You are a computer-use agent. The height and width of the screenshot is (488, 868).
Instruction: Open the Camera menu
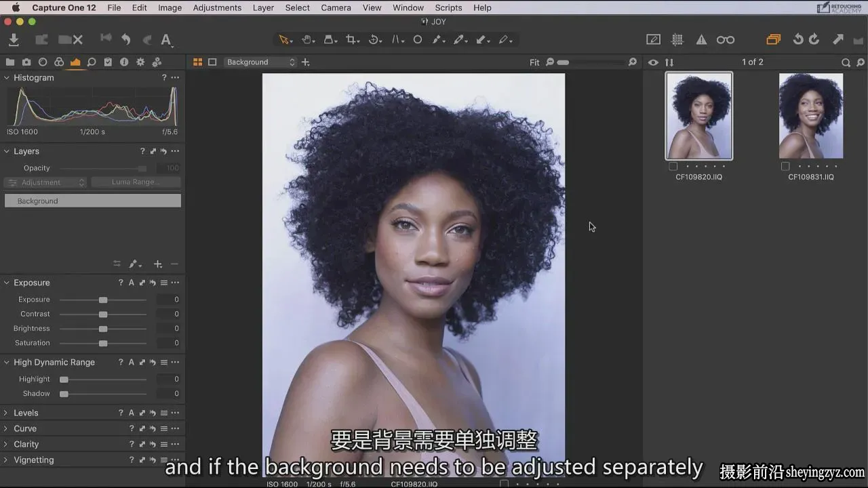click(x=336, y=7)
